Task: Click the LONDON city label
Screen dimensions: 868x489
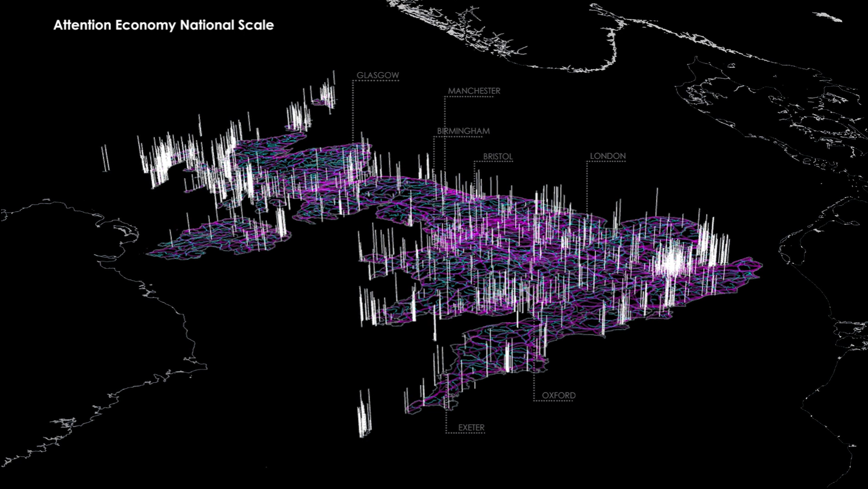Action: pyautogui.click(x=608, y=156)
